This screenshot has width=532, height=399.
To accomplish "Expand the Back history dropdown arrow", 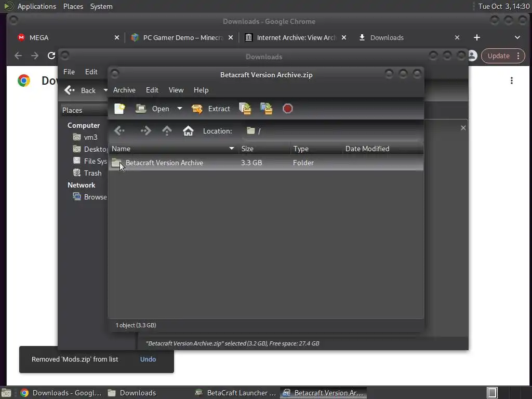I will click(x=105, y=90).
